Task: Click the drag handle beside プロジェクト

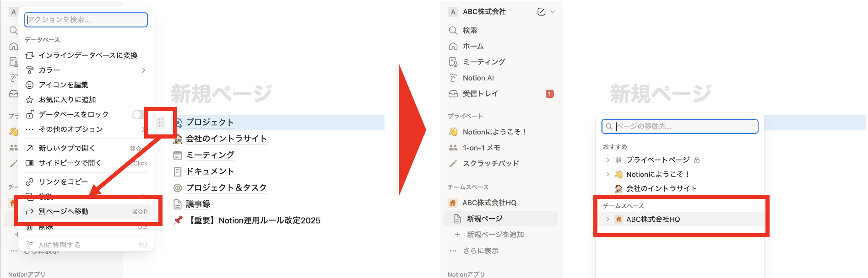Action: point(161,123)
